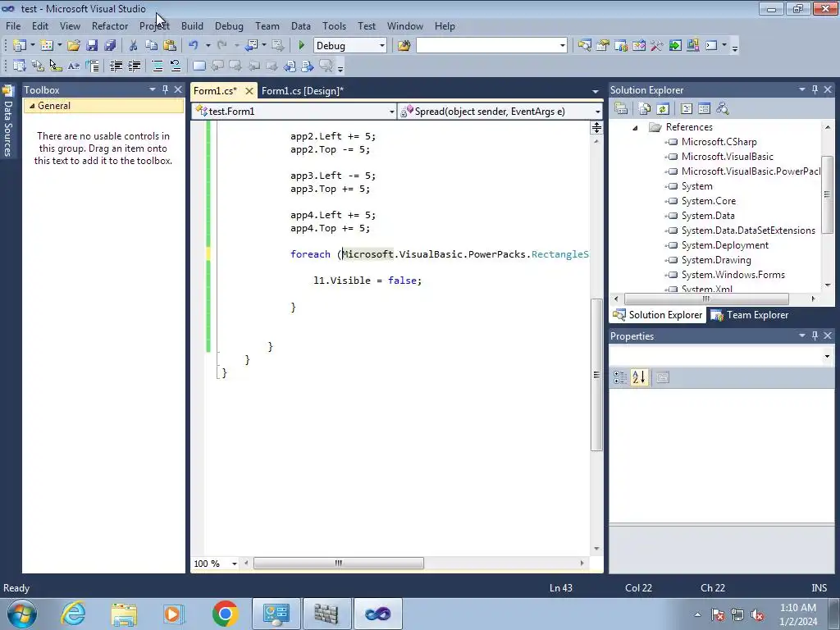840x630 pixels.
Task: Collapse the References tree node
Action: point(636,127)
